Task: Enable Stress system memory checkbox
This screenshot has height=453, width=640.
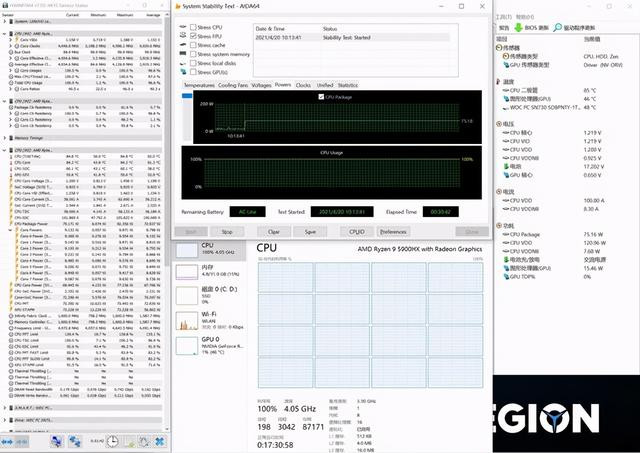Action: (x=193, y=54)
